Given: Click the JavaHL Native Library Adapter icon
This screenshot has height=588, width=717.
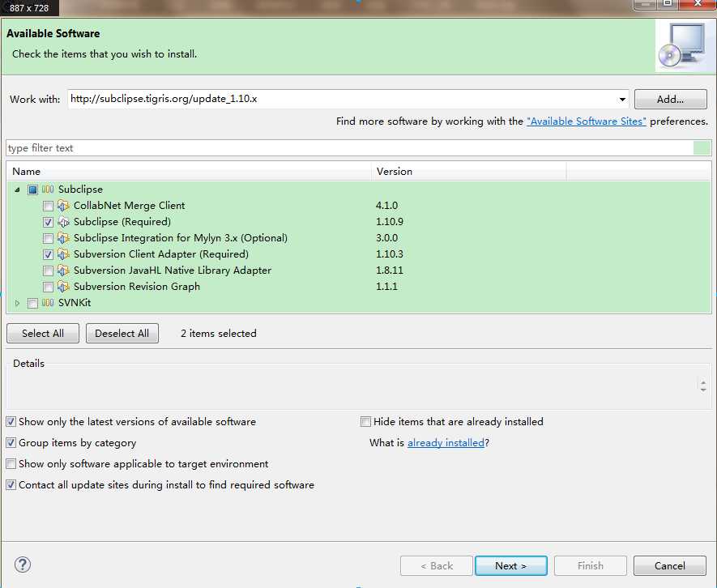Looking at the screenshot, I should point(63,271).
